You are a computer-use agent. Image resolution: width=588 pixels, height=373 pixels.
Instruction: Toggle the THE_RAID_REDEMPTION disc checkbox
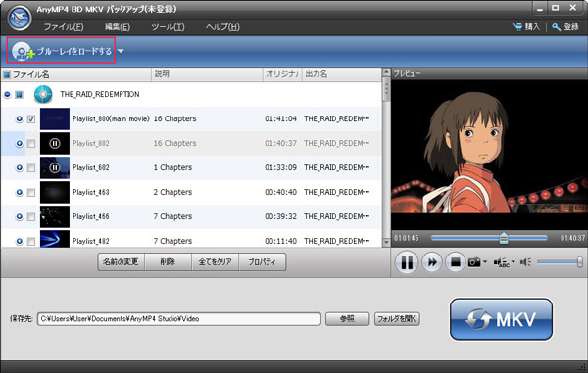(x=19, y=94)
